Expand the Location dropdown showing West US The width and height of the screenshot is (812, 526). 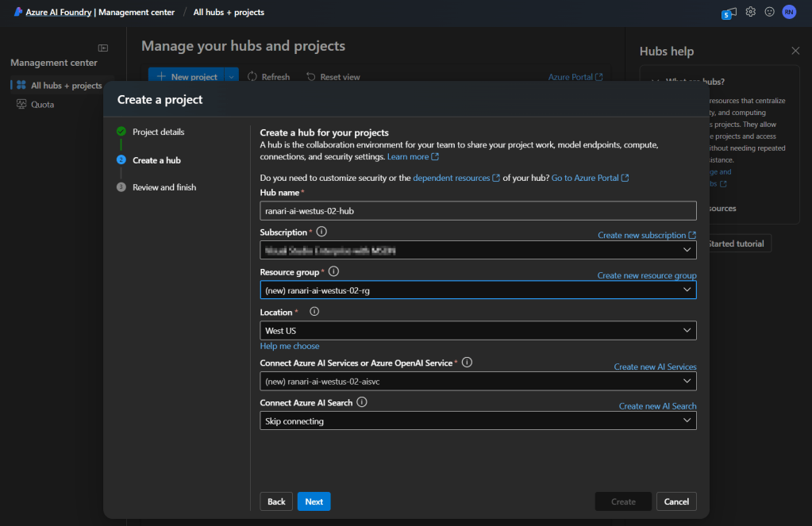478,330
